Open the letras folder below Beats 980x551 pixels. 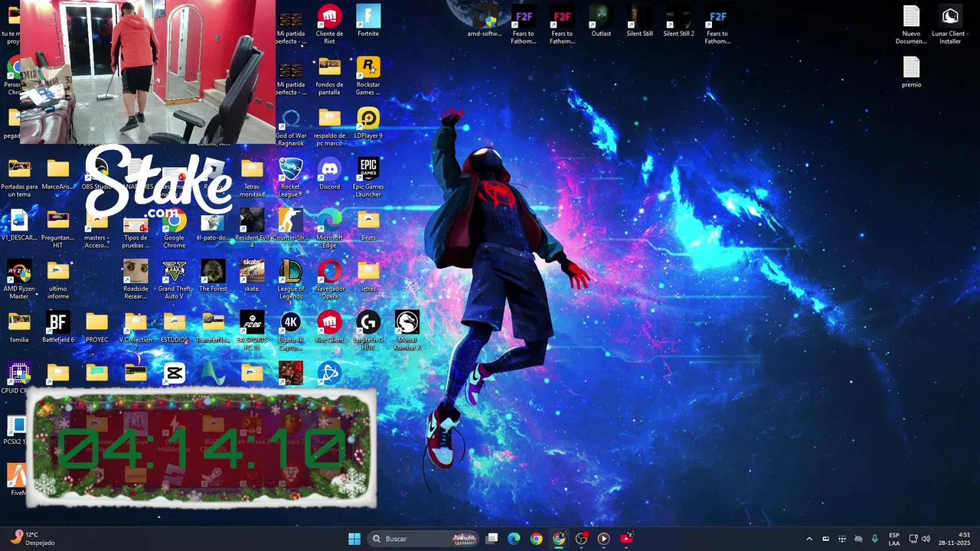tap(368, 276)
